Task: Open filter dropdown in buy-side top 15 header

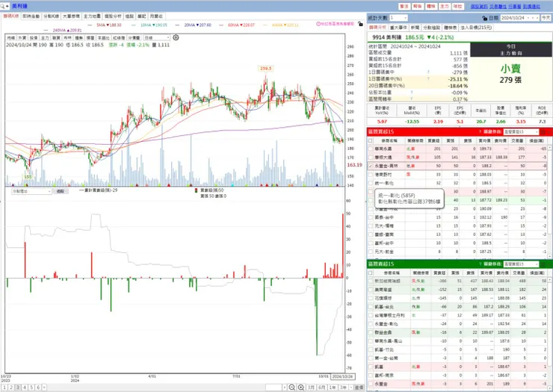Action: pos(521,132)
